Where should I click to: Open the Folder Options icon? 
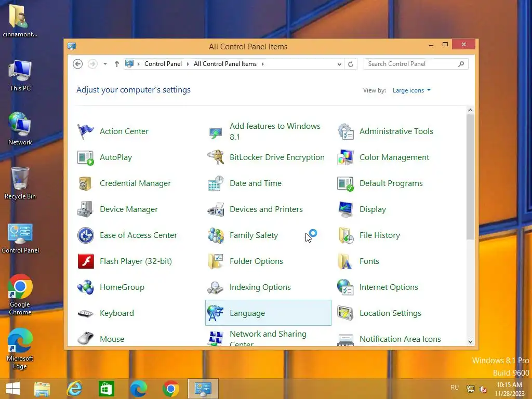(216, 261)
